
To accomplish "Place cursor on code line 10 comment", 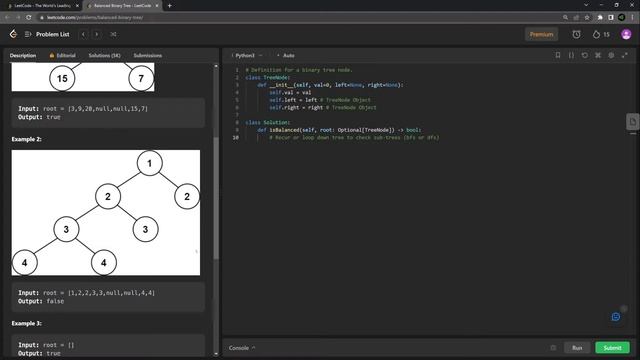I will (x=353, y=138).
